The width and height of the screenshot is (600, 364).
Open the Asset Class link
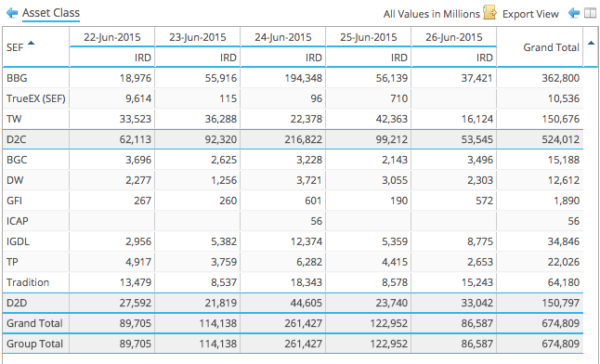click(x=51, y=13)
